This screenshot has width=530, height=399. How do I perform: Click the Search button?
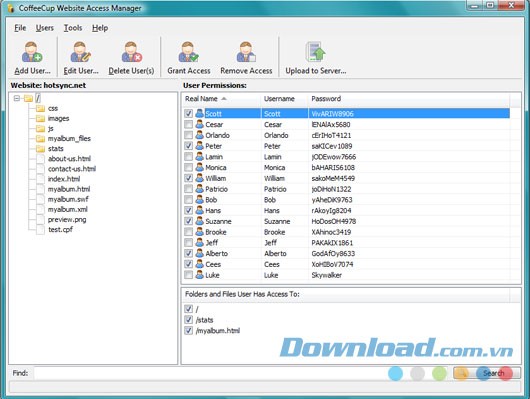486,373
